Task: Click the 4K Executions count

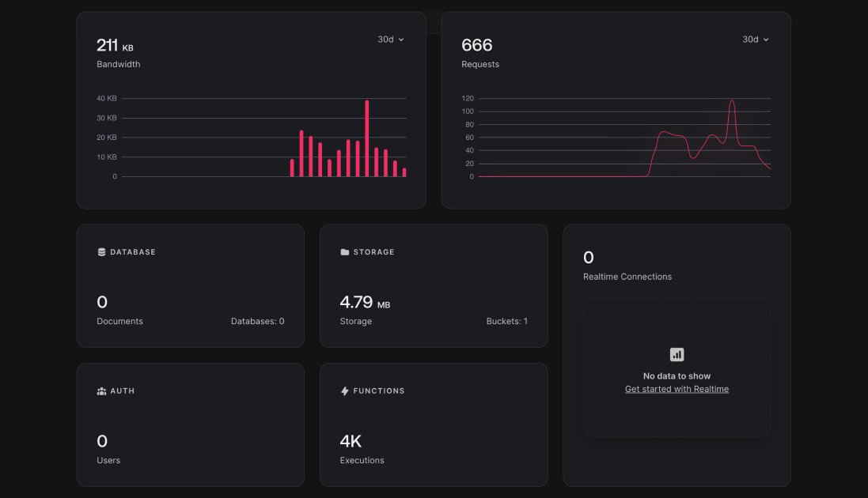Action: (x=351, y=441)
